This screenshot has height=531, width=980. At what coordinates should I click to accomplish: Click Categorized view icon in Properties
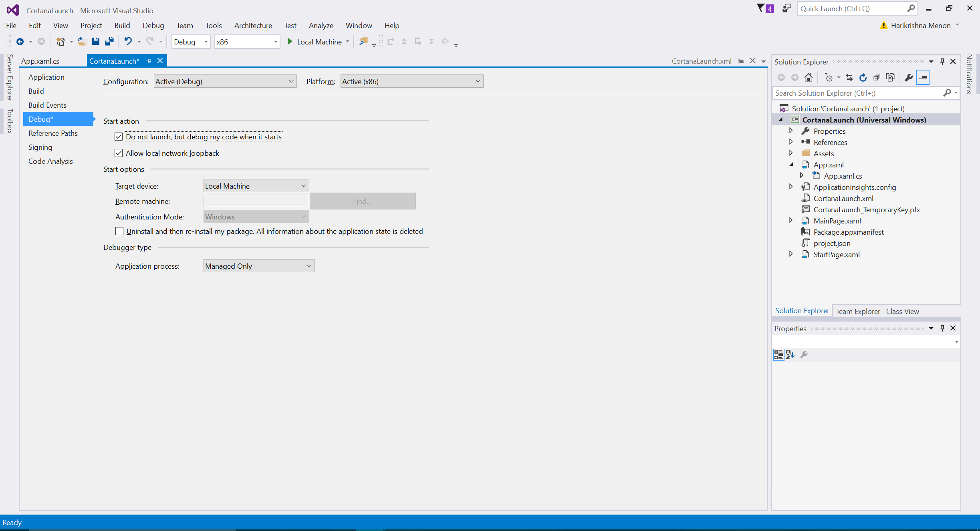(x=778, y=354)
